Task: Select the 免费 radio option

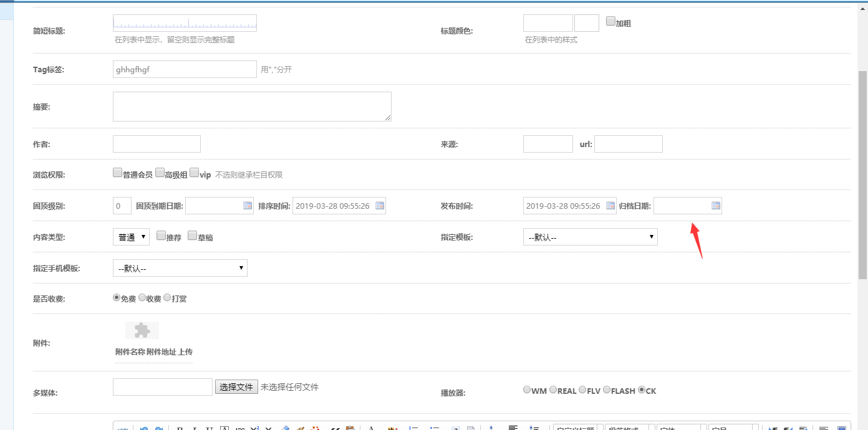Action: click(x=117, y=298)
